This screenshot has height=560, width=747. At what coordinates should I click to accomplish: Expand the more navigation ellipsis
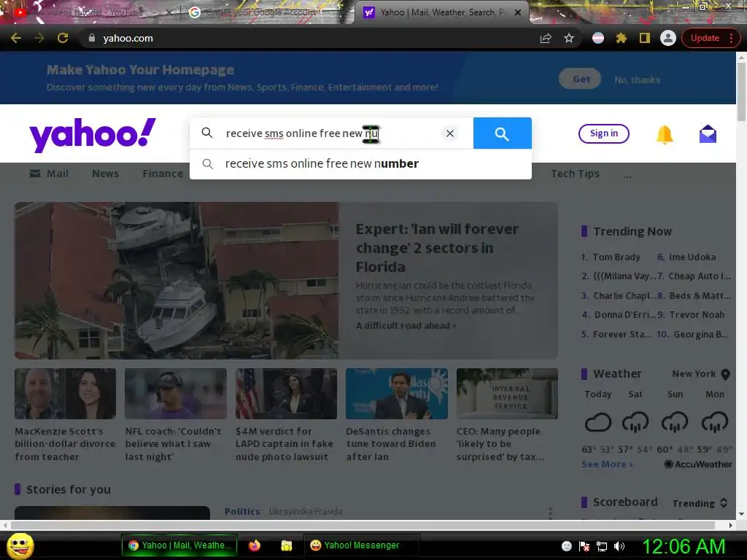coord(627,176)
